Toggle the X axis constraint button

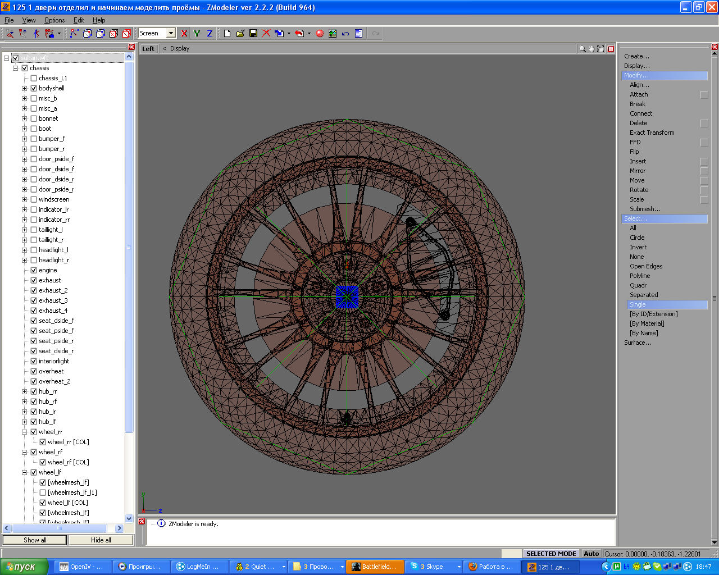click(184, 34)
